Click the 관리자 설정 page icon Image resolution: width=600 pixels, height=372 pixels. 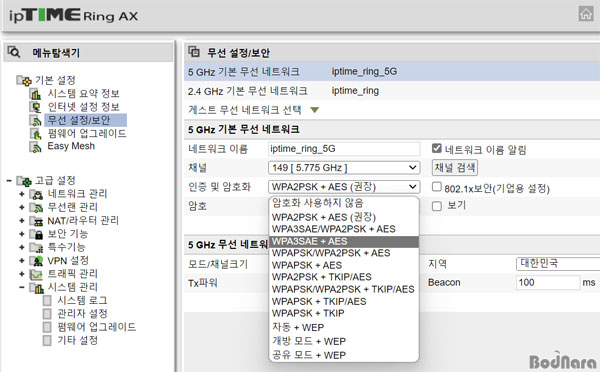[47, 314]
